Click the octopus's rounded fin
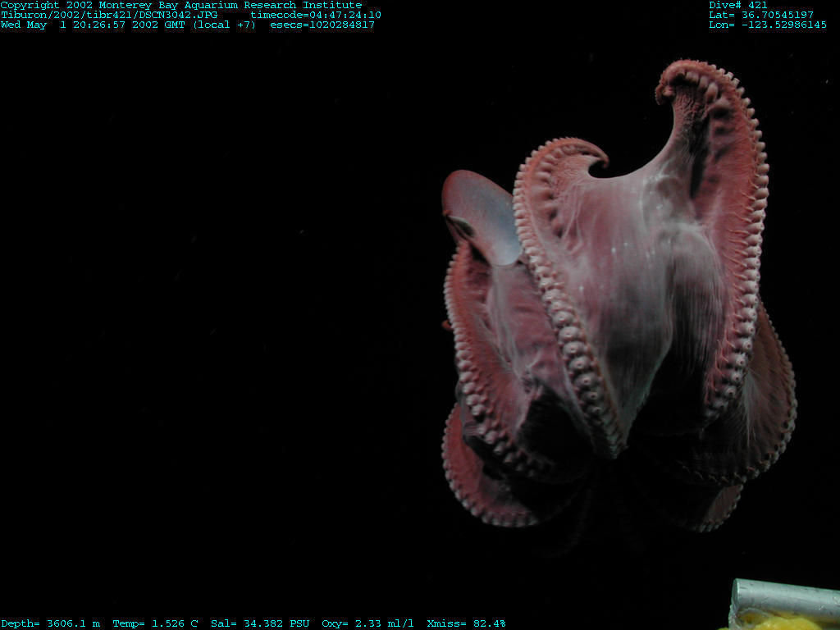The height and width of the screenshot is (630, 840). 478,212
